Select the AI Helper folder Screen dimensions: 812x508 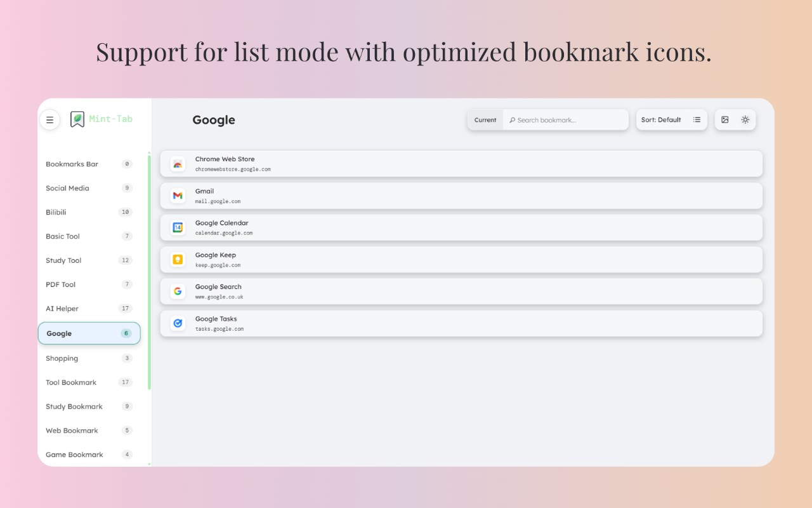point(89,309)
